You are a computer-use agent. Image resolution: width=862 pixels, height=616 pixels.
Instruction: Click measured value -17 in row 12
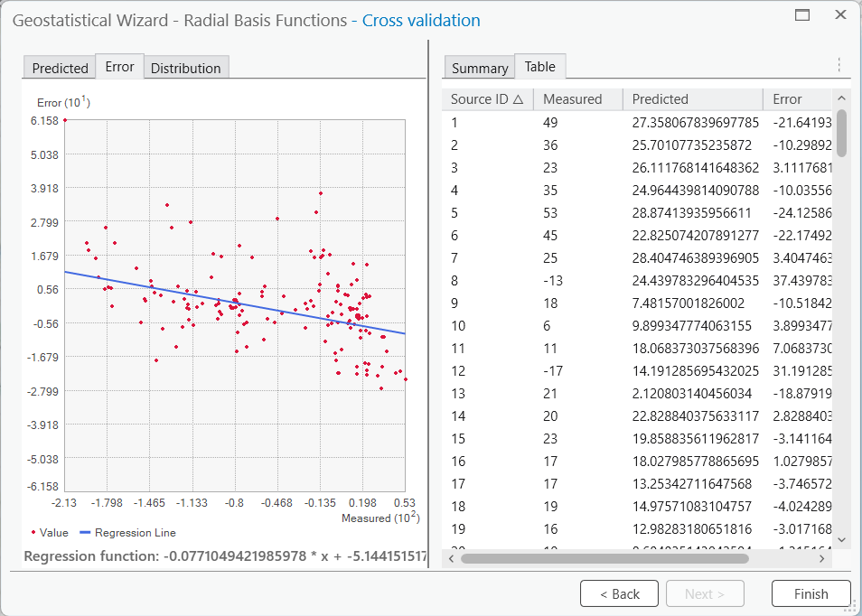(553, 370)
